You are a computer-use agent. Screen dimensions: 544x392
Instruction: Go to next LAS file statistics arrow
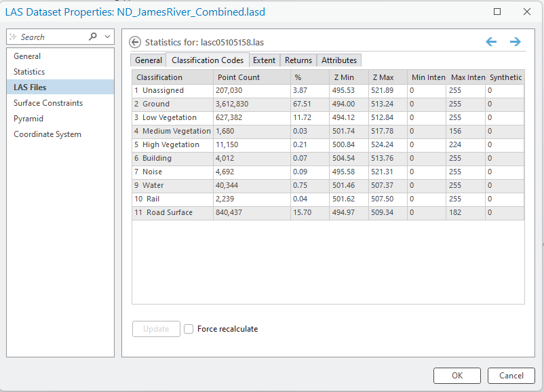click(x=516, y=42)
